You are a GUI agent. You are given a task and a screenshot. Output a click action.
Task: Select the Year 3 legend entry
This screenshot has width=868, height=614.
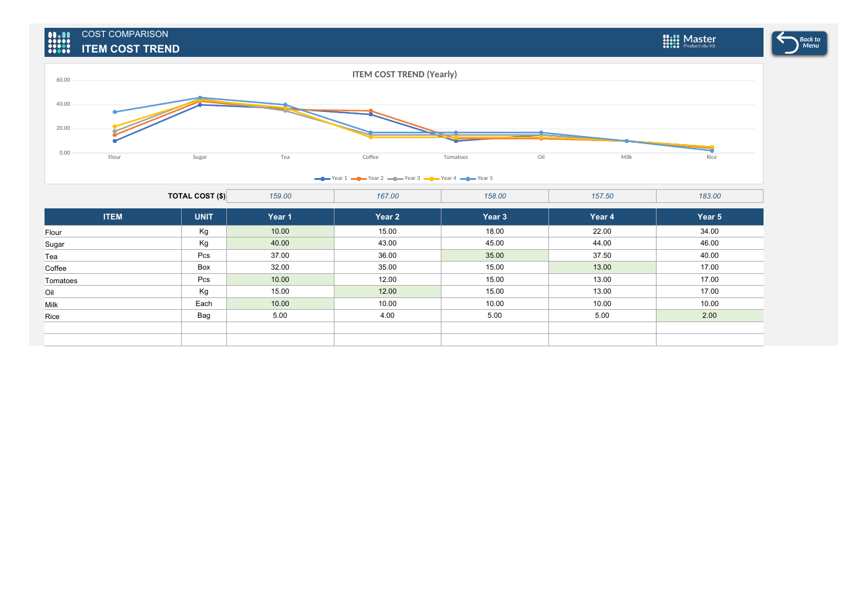click(404, 179)
